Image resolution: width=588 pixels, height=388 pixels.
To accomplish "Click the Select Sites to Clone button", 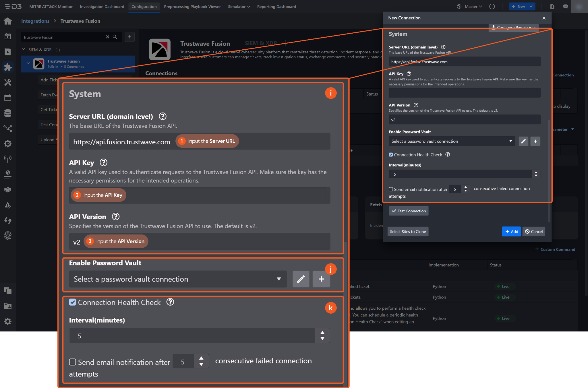I will click(408, 232).
